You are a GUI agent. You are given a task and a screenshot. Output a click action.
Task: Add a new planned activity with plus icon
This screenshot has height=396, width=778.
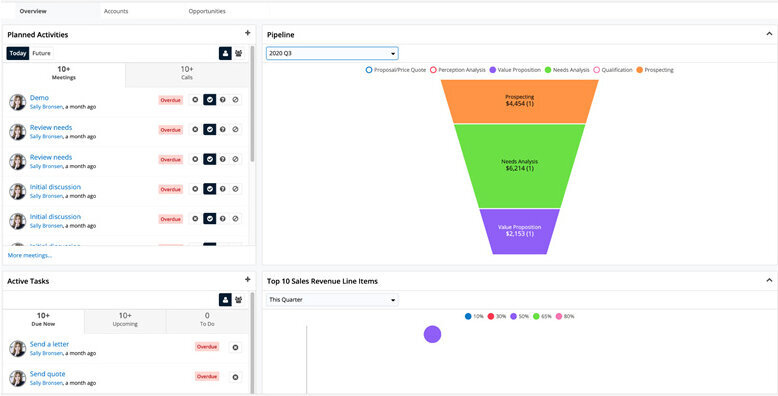tap(248, 33)
